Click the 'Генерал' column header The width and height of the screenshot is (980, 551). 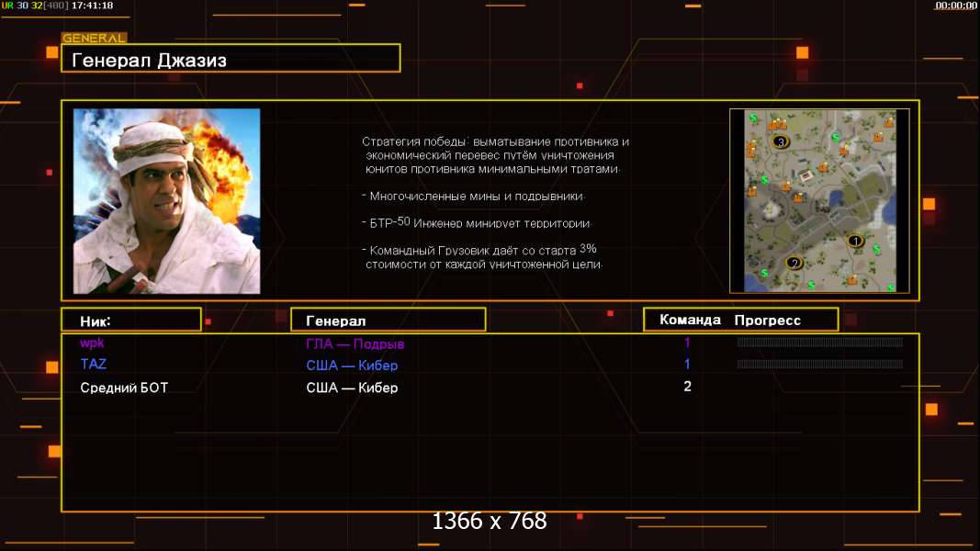click(x=389, y=320)
